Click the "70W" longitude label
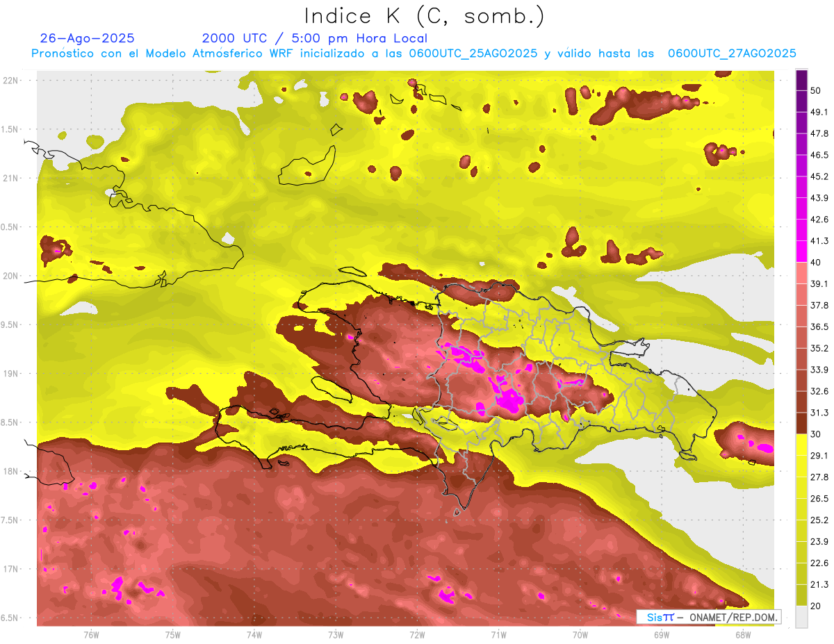This screenshot has width=834, height=644. 580,634
